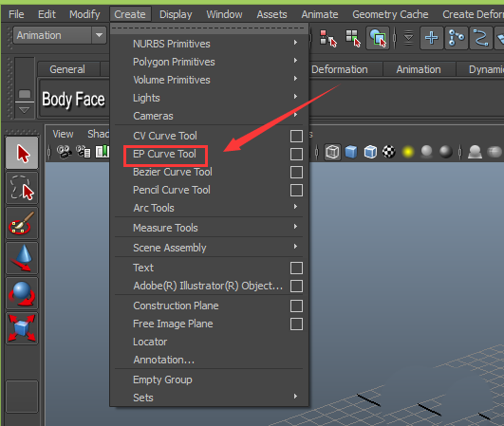Click select by object type icon
The height and width of the screenshot is (426, 504).
(x=353, y=38)
